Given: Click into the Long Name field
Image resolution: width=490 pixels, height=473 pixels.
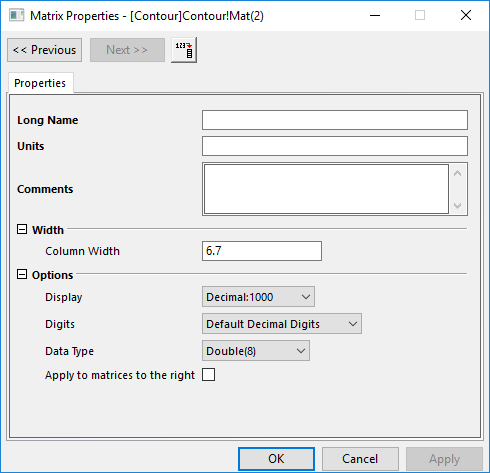Looking at the screenshot, I should [x=335, y=120].
